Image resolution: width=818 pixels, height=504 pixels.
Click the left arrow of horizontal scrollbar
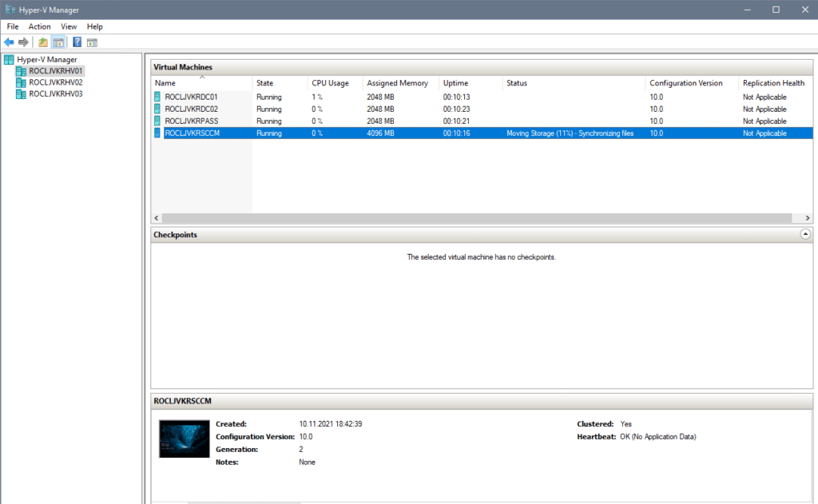pos(157,217)
